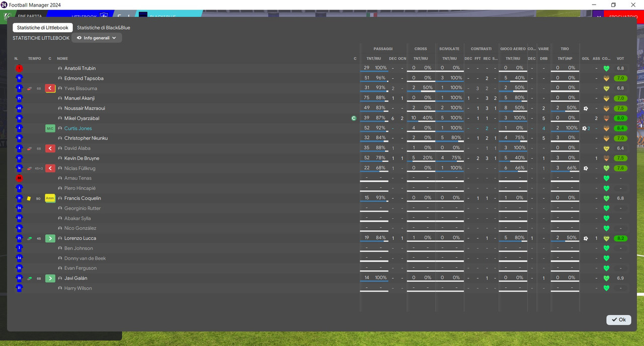Click the GIOCO AEREO group header
Viewport: 644px width, 346px height.
pos(513,49)
